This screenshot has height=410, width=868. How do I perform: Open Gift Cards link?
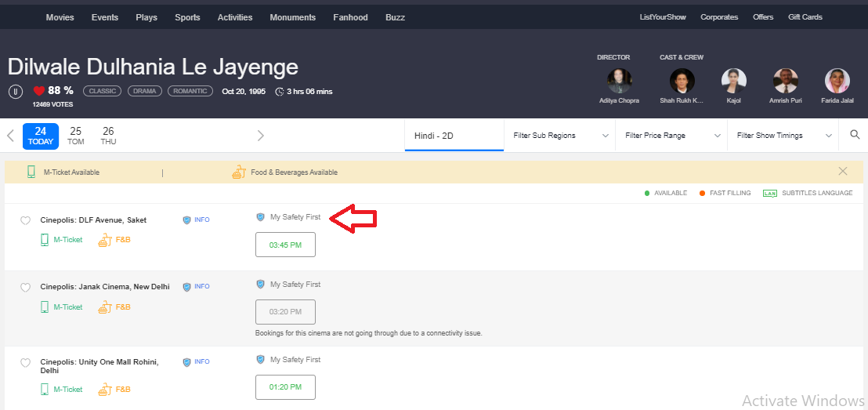pos(805,17)
